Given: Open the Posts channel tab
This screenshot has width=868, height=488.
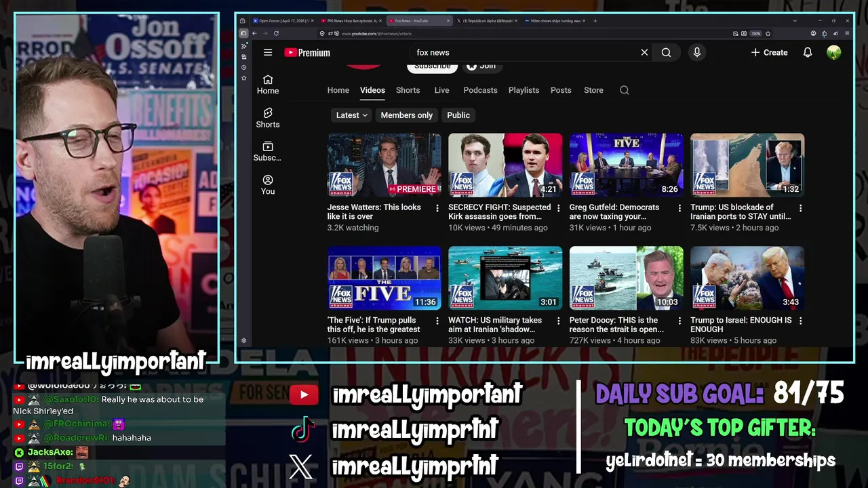Looking at the screenshot, I should (561, 90).
